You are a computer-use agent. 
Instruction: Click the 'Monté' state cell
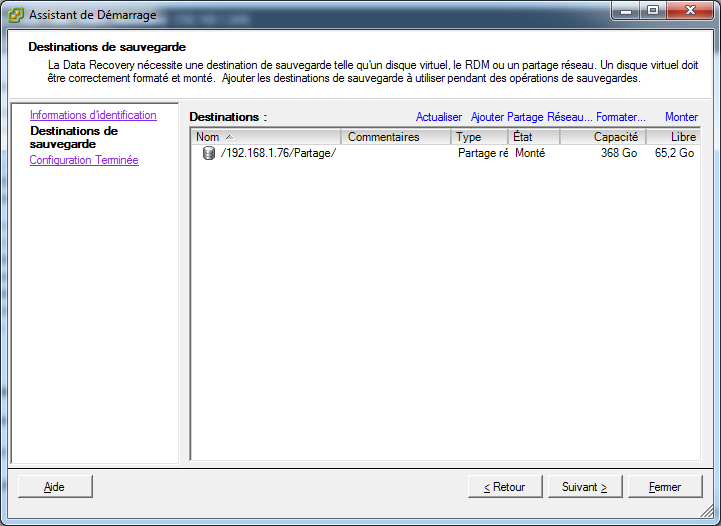(x=530, y=153)
